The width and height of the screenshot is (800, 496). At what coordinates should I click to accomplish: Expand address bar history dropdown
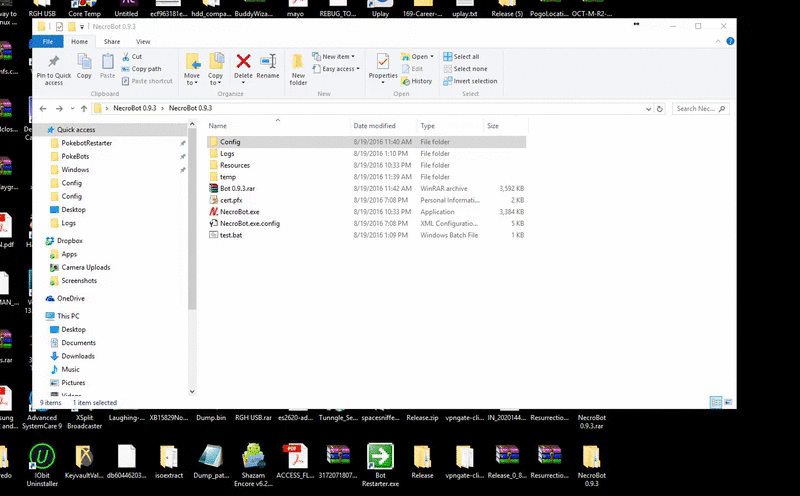pyautogui.click(x=648, y=109)
